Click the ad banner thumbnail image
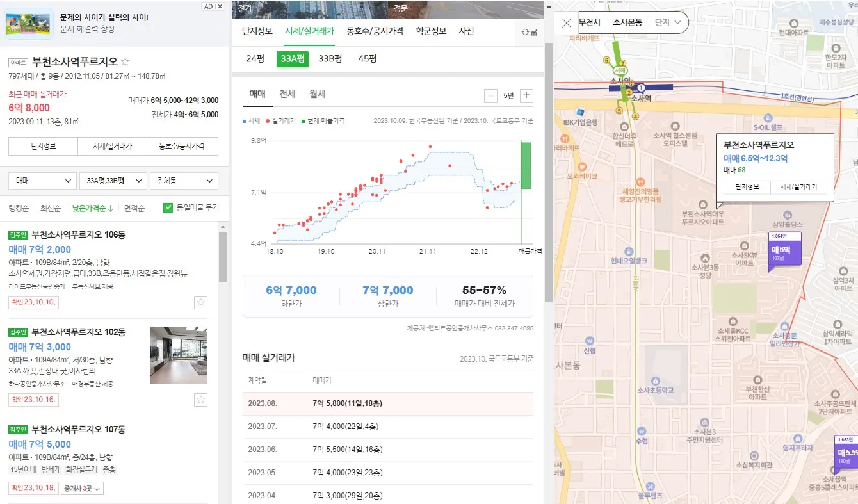 29,24
